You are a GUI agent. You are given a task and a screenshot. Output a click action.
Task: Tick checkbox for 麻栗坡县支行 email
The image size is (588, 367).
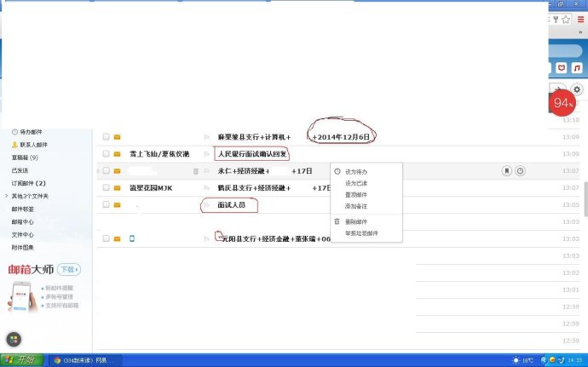[107, 136]
